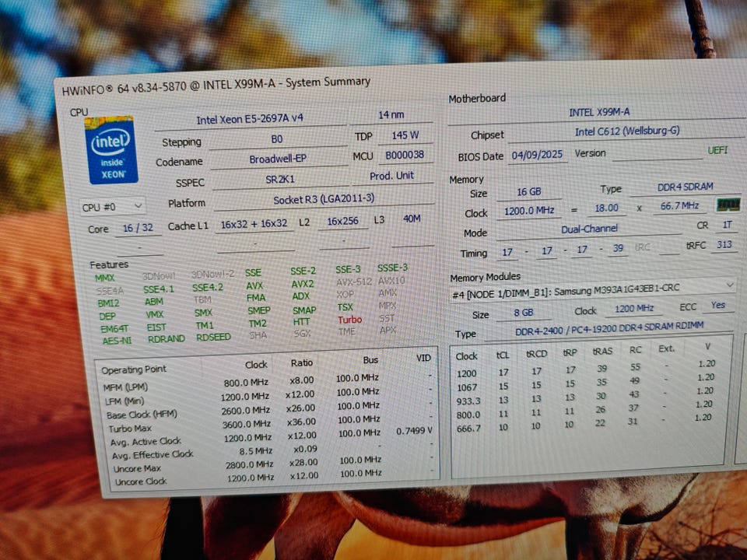Click the memory clock 1200.0 MHz
This screenshot has width=747, height=560.
[x=529, y=211]
